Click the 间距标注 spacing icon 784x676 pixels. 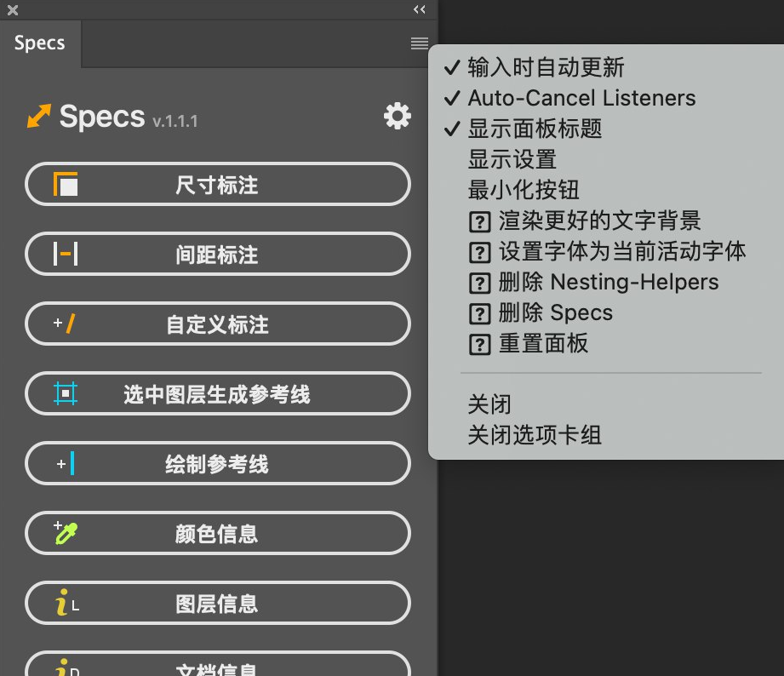click(66, 255)
